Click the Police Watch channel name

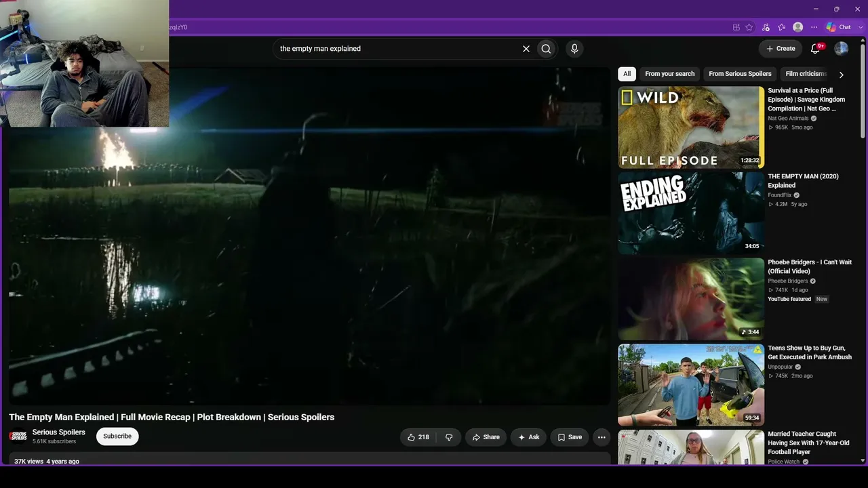pyautogui.click(x=783, y=462)
